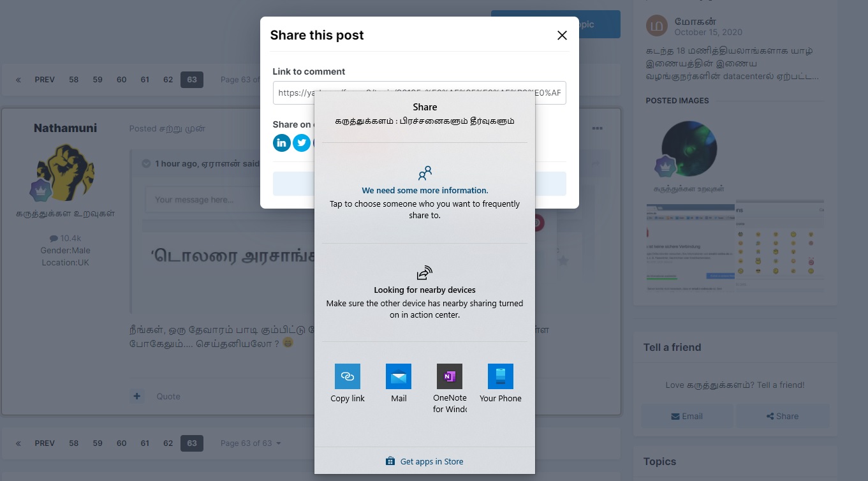Tap the people icon to choose contacts

click(425, 173)
